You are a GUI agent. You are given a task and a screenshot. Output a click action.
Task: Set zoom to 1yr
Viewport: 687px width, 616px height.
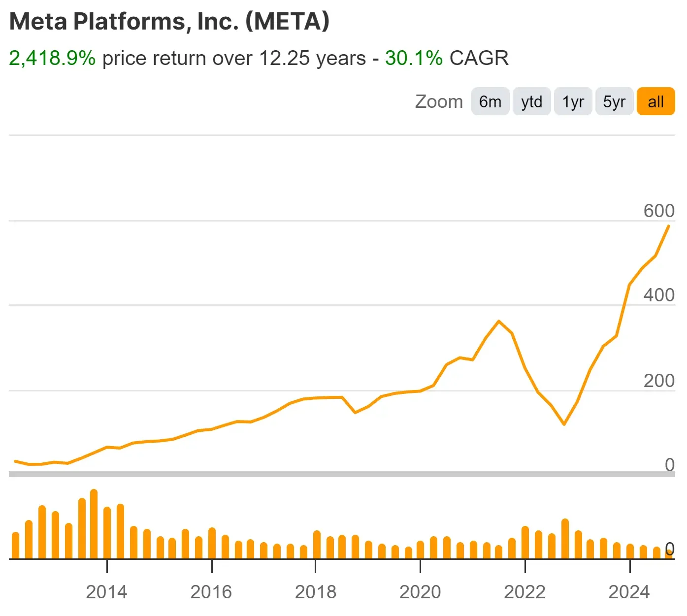[x=573, y=101]
